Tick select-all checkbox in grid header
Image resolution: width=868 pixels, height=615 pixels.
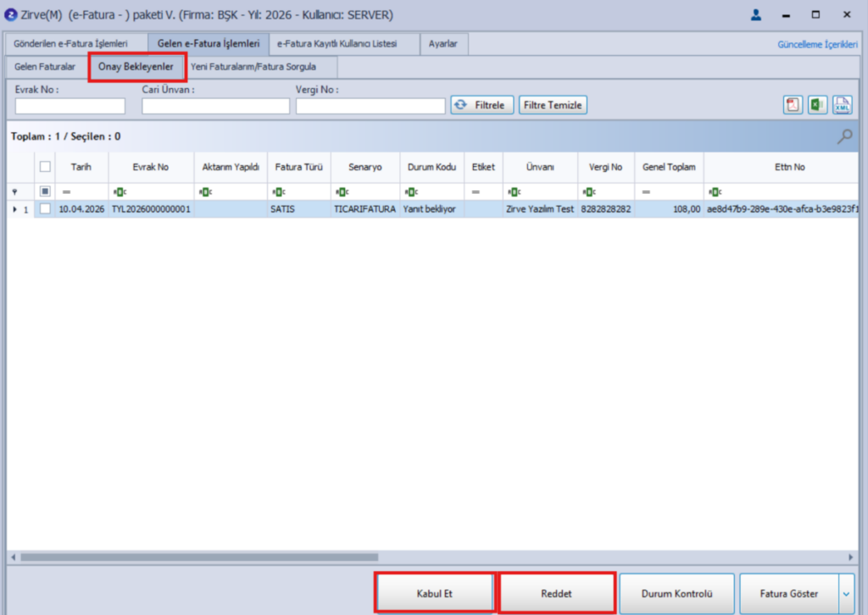(46, 167)
